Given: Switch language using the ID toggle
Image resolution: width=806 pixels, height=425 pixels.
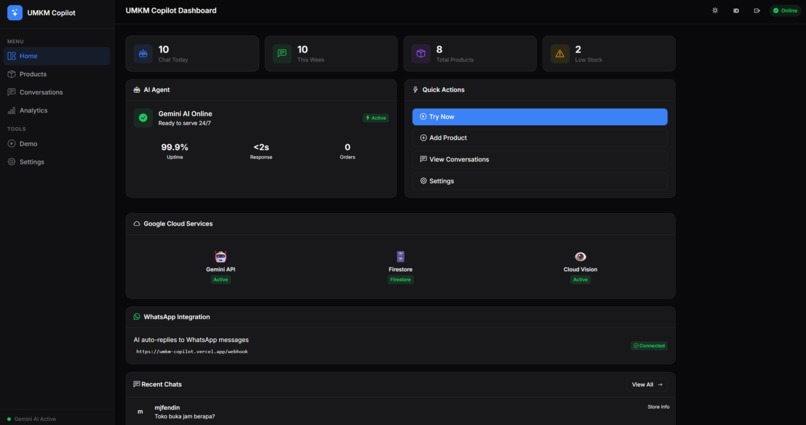Looking at the screenshot, I should tap(736, 10).
